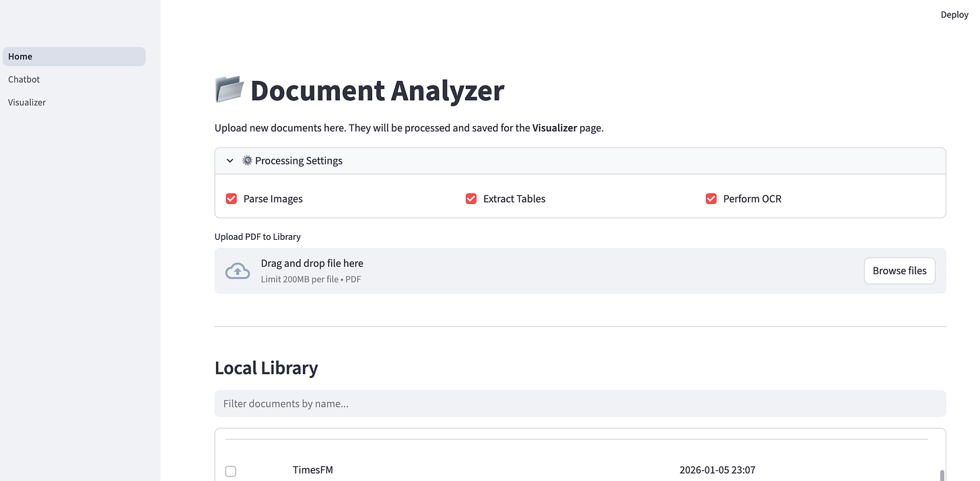
Task: Toggle the Perform OCR checkbox
Action: pos(711,199)
